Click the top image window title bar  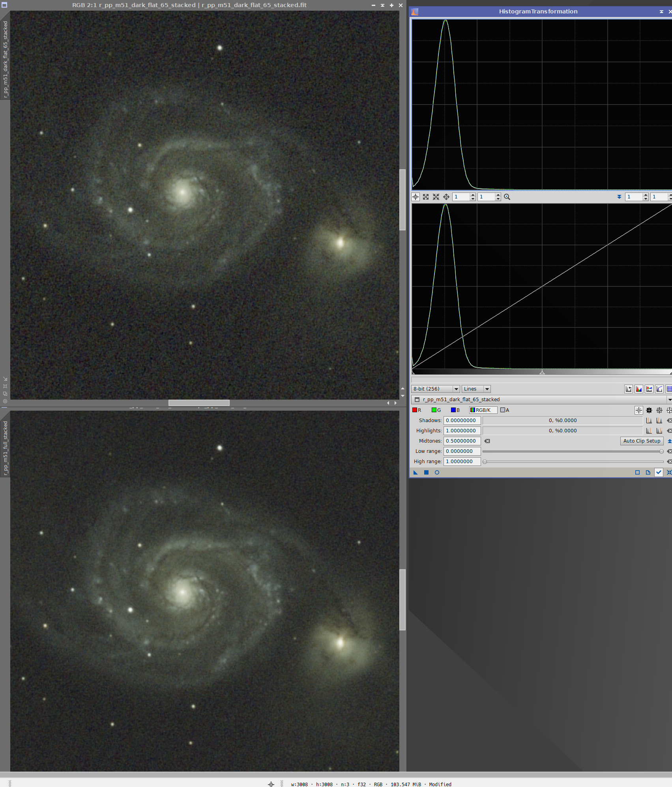[189, 5]
